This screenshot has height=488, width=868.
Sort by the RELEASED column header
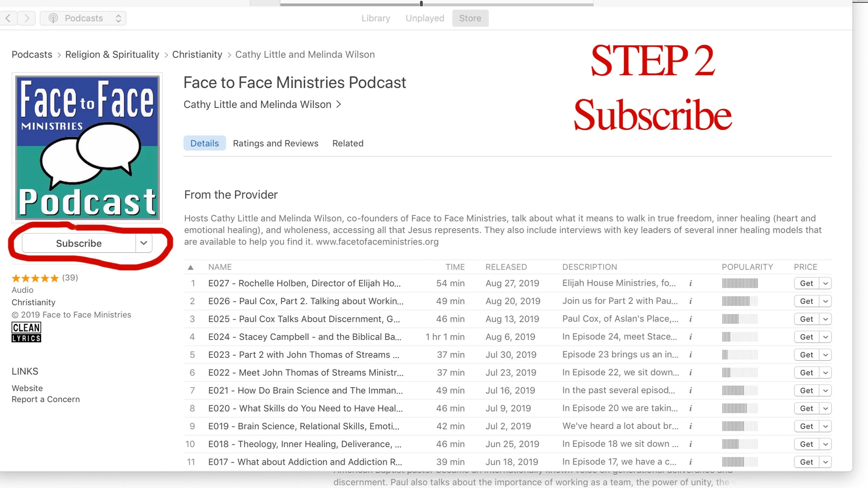(x=506, y=267)
